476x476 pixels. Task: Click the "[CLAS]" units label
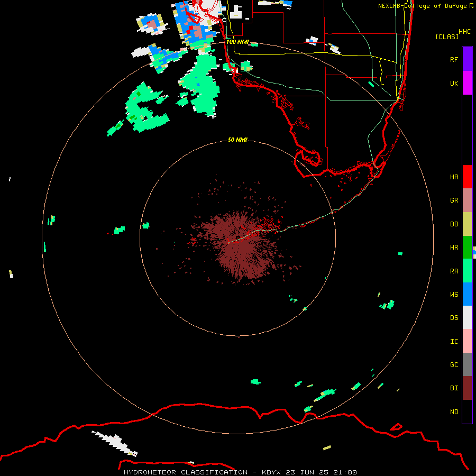click(x=447, y=36)
